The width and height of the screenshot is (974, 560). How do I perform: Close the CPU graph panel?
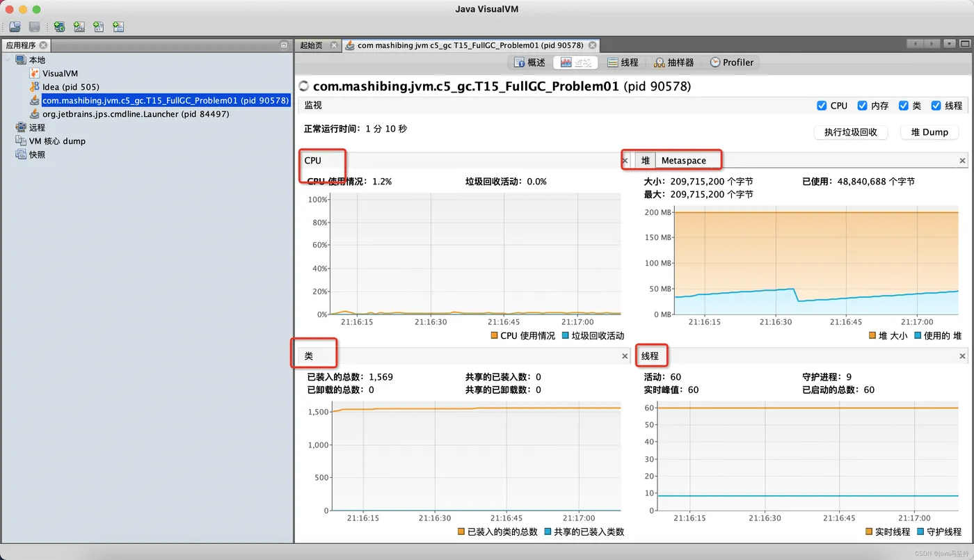tap(624, 161)
